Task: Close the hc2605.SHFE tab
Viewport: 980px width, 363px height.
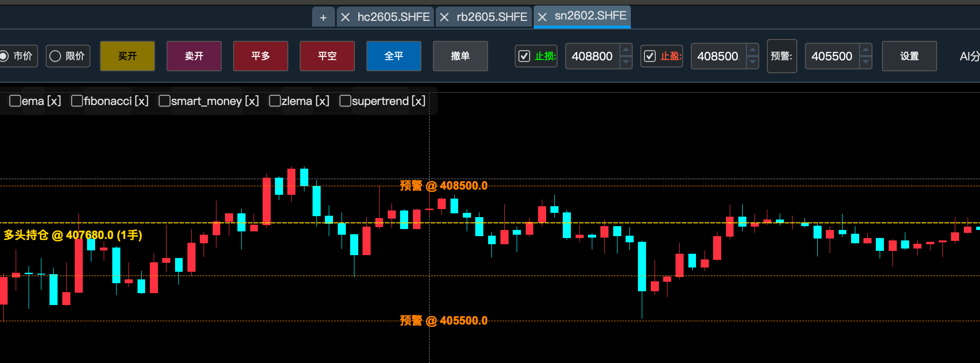Action: [x=345, y=18]
